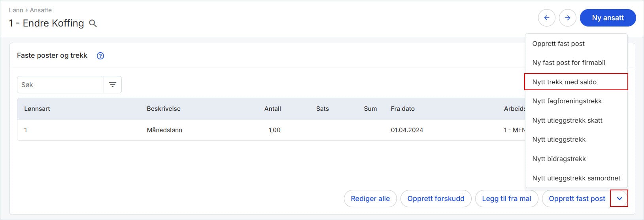
Task: Click Legg til fra mal button
Action: tap(506, 199)
